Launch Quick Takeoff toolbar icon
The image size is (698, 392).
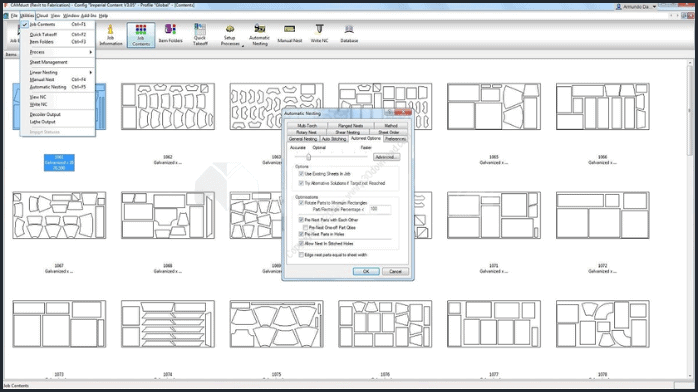(x=200, y=35)
